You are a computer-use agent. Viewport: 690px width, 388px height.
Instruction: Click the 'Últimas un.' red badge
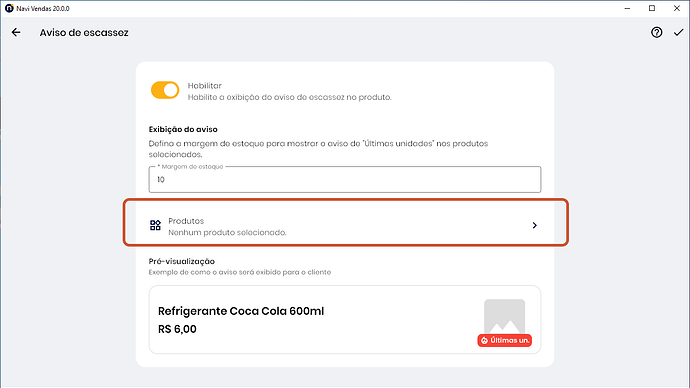click(x=505, y=340)
